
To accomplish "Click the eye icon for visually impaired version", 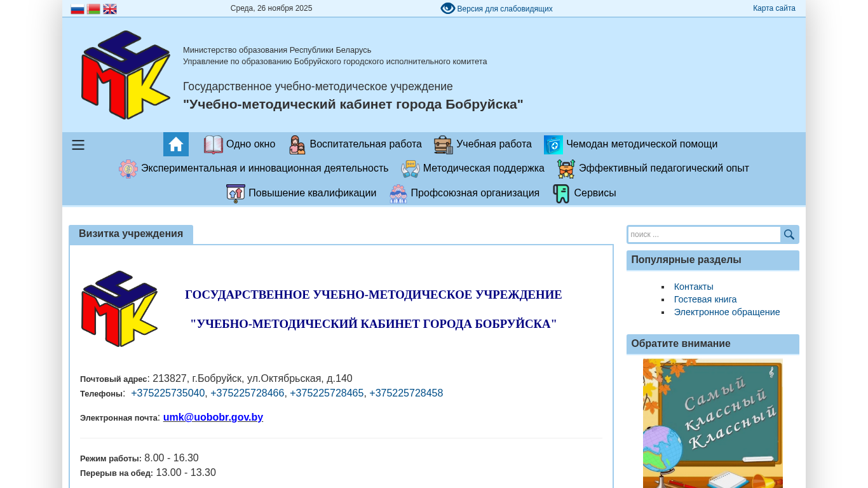I will click(x=448, y=8).
